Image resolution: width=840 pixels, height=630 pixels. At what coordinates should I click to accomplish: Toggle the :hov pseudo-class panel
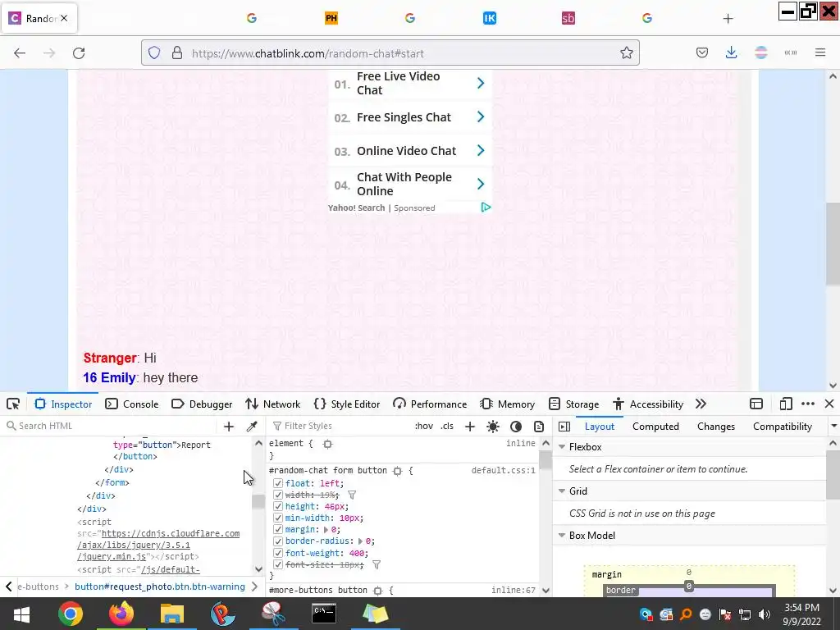tap(424, 426)
